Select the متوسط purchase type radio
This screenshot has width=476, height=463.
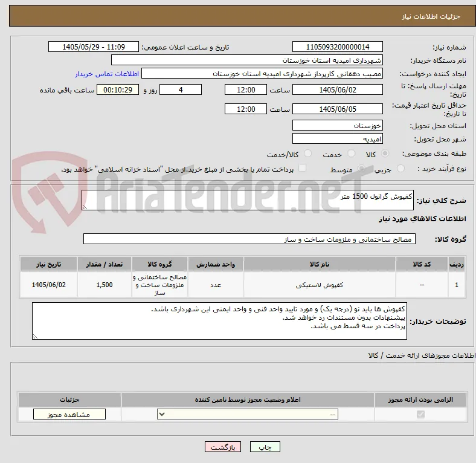[361, 168]
